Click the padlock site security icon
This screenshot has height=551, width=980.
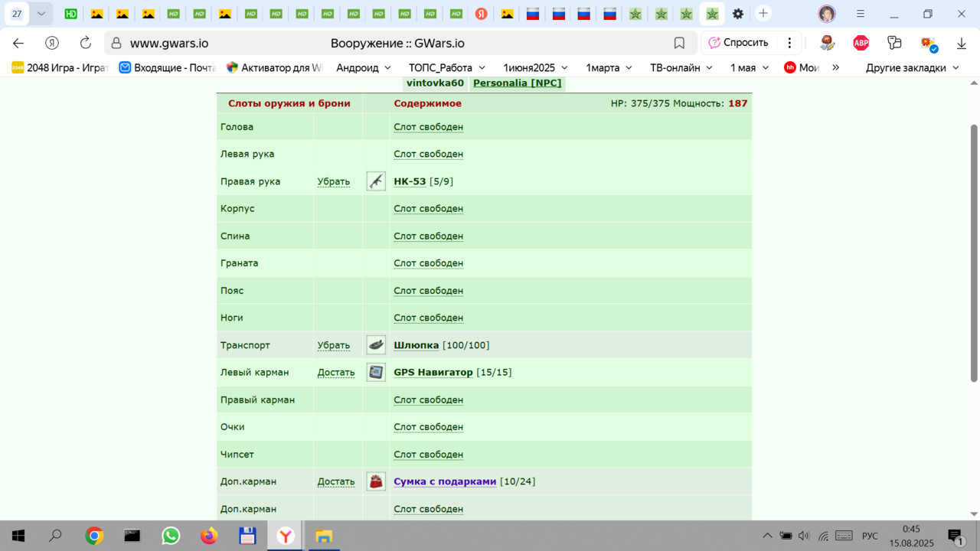click(x=115, y=44)
